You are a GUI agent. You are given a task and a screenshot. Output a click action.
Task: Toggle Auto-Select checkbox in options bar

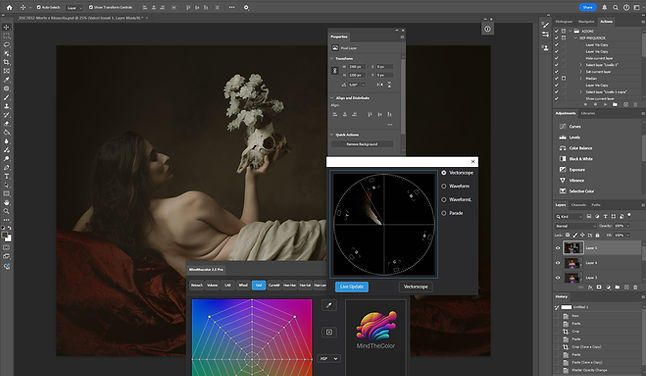pos(38,7)
